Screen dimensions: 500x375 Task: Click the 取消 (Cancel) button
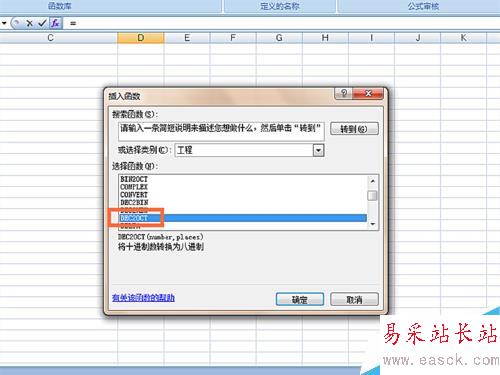pyautogui.click(x=354, y=300)
